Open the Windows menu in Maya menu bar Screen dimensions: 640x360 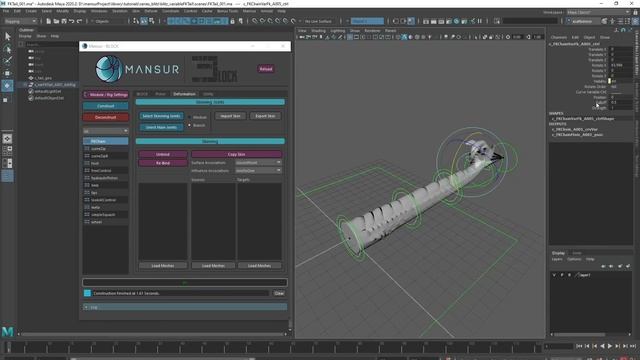tap(99, 11)
